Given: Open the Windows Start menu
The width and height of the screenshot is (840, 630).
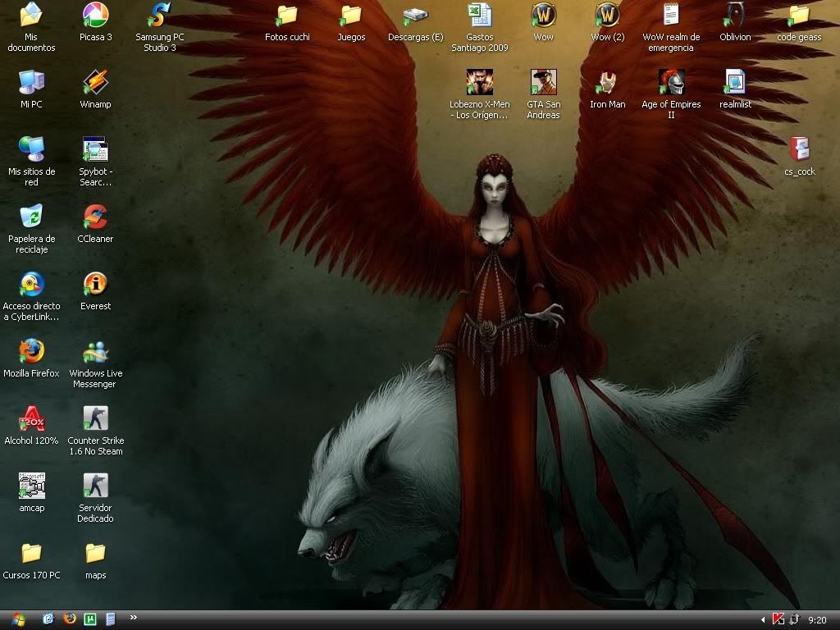Looking at the screenshot, I should click(x=18, y=620).
